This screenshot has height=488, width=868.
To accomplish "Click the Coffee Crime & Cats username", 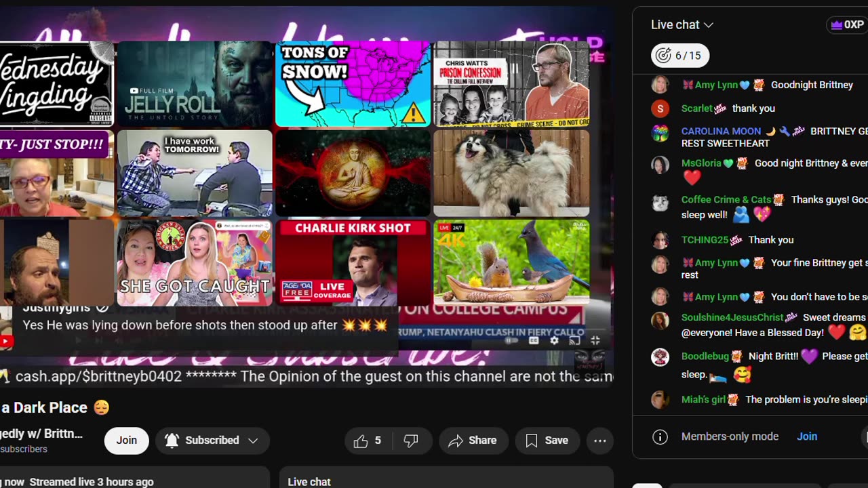I will click(x=726, y=200).
